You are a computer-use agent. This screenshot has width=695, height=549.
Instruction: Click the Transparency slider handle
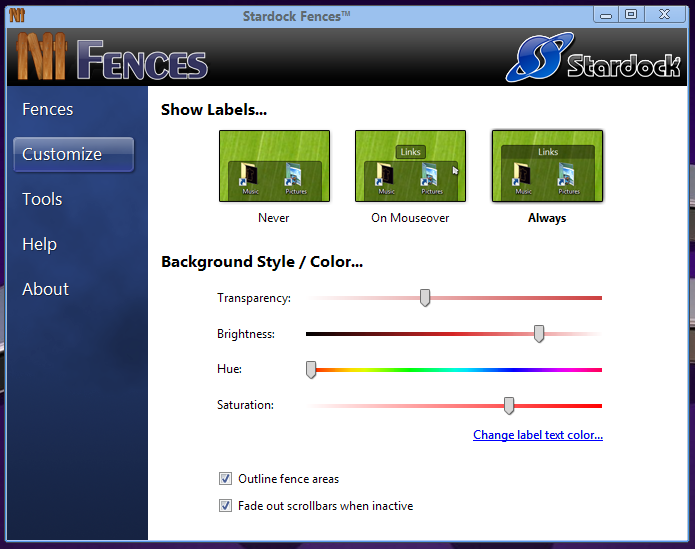(425, 298)
